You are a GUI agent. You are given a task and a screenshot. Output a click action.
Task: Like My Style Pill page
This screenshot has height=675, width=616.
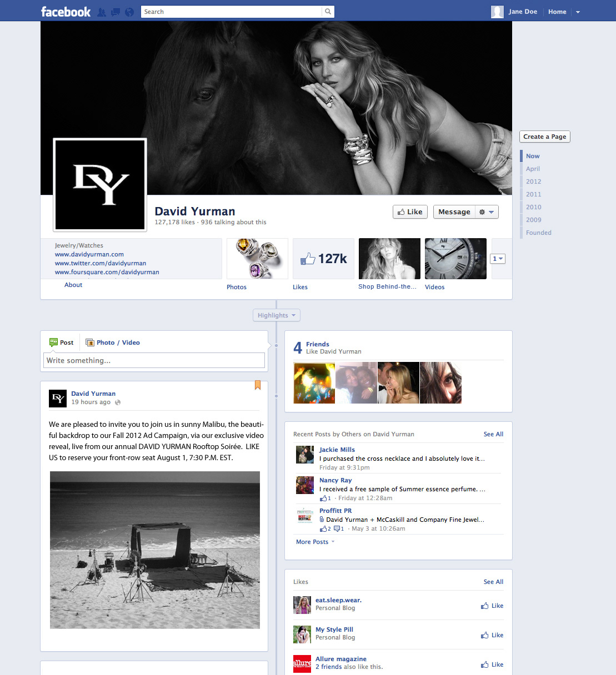tap(492, 635)
